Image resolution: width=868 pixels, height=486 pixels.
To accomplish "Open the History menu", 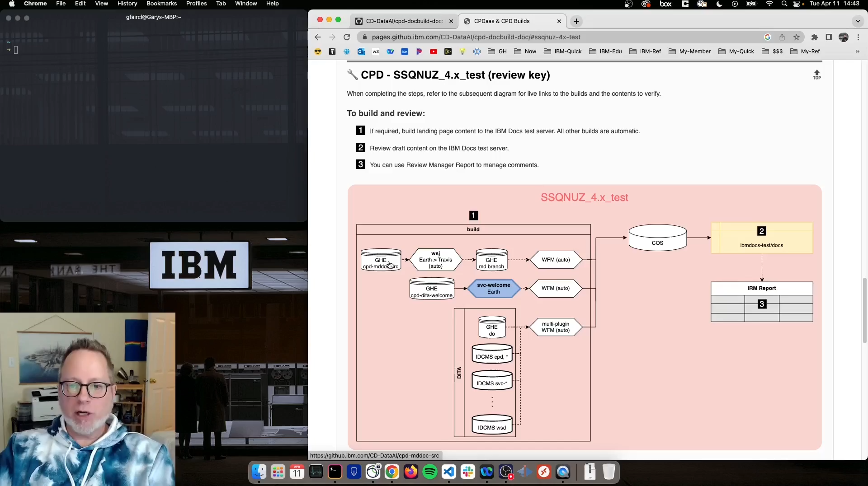I will (x=127, y=4).
